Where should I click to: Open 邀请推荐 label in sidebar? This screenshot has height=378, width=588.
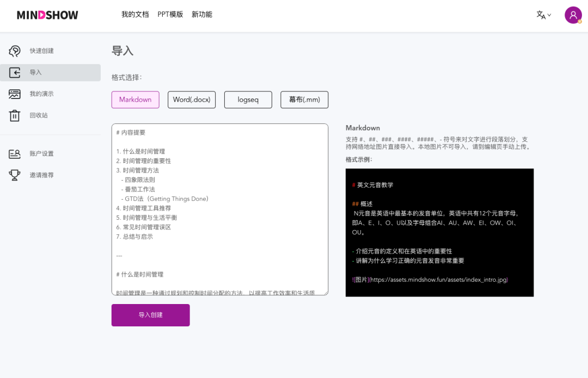[41, 175]
